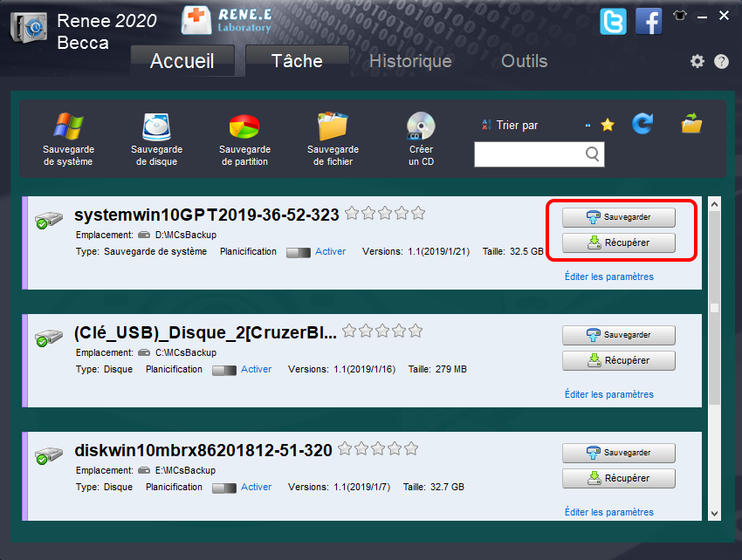Rate diskwin10mbrx86 task one star

[x=345, y=448]
